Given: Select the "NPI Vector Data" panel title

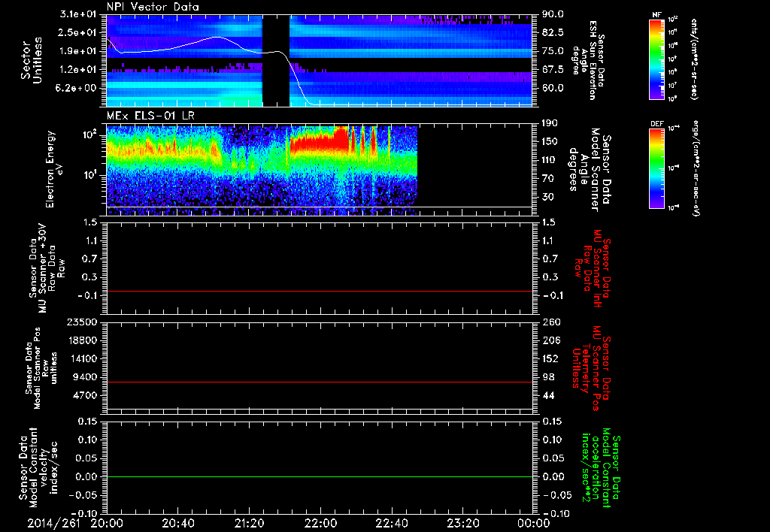Looking at the screenshot, I should 153,7.
